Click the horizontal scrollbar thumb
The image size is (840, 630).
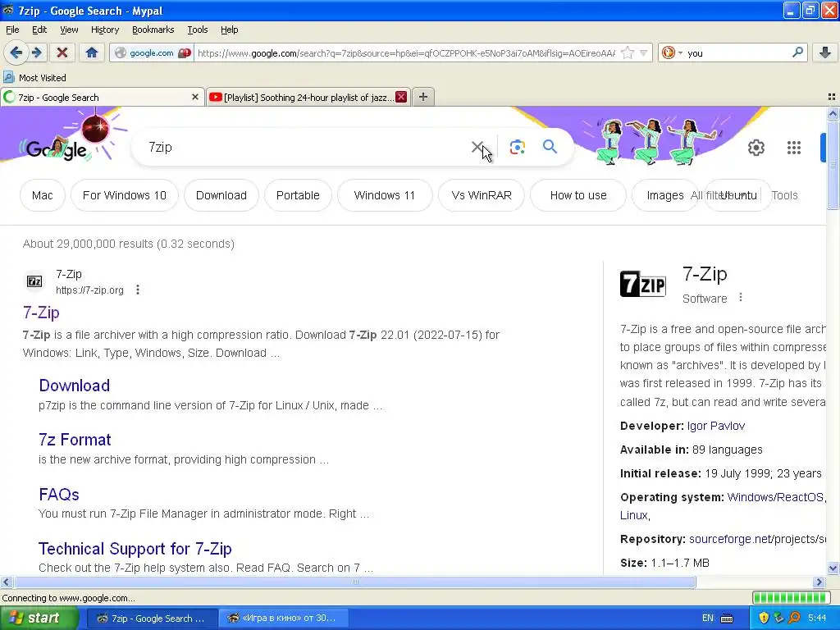coord(354,582)
